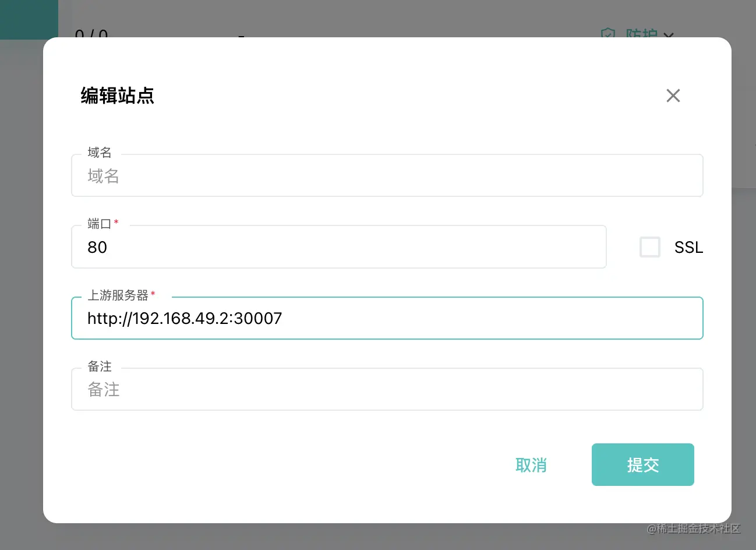Click the 域名 floating field label
Screen dimensions: 756x550
99,153
